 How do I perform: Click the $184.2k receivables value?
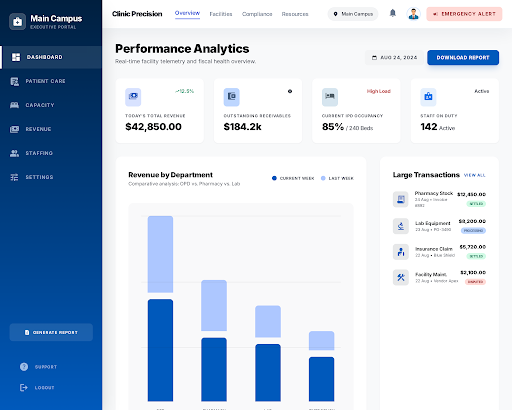[x=242, y=127]
